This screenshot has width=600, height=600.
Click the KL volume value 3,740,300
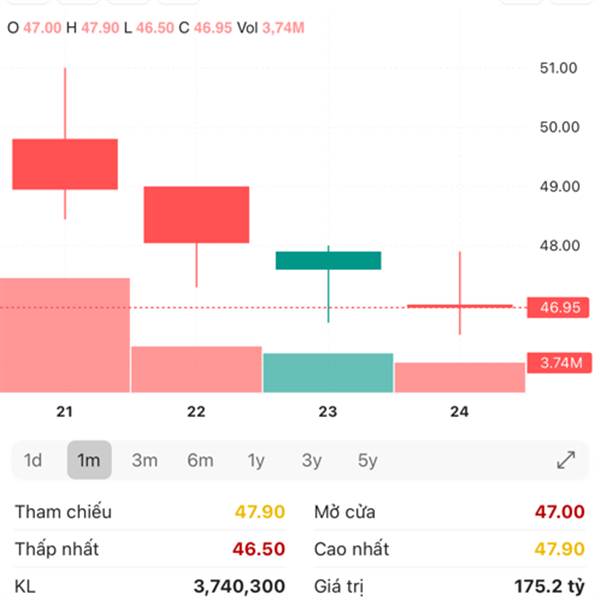(239, 586)
